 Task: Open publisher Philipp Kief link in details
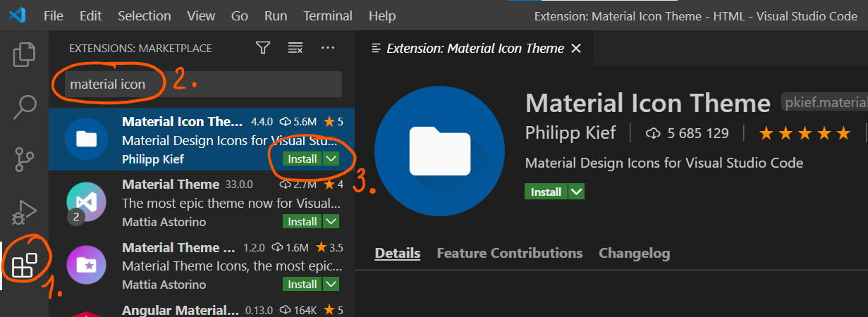pyautogui.click(x=570, y=133)
